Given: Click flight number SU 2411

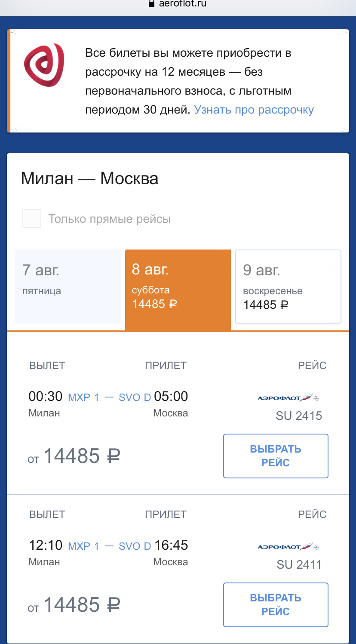Looking at the screenshot, I should pyautogui.click(x=299, y=565).
